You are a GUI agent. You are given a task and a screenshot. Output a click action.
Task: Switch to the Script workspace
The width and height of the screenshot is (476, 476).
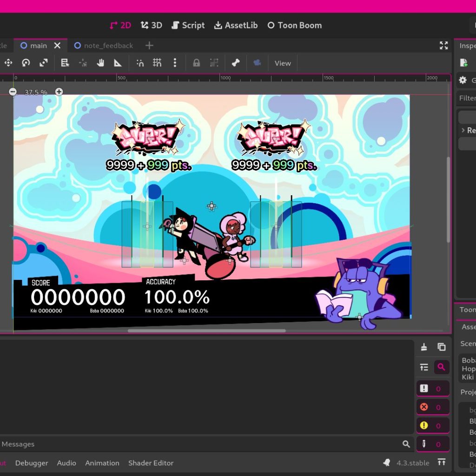click(188, 25)
